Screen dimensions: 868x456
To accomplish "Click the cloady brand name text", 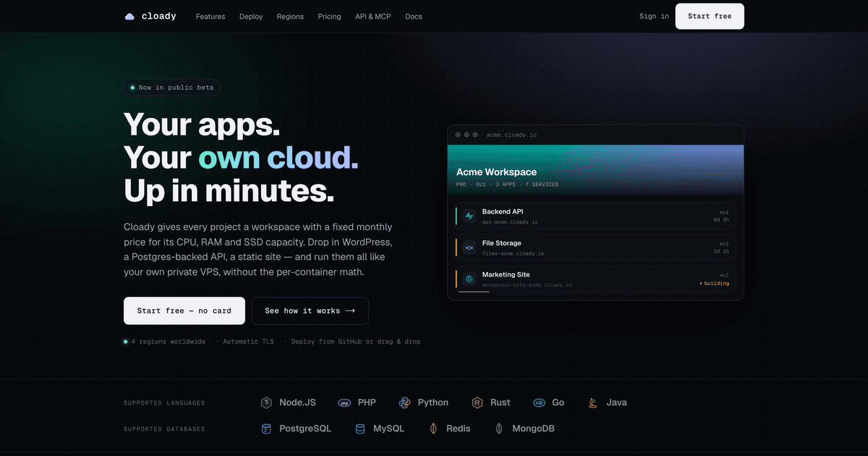I will click(x=159, y=16).
